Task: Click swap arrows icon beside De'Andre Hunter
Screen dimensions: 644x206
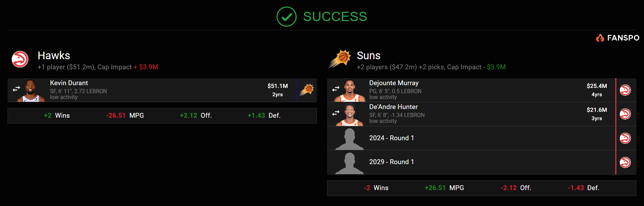Action: [x=336, y=113]
